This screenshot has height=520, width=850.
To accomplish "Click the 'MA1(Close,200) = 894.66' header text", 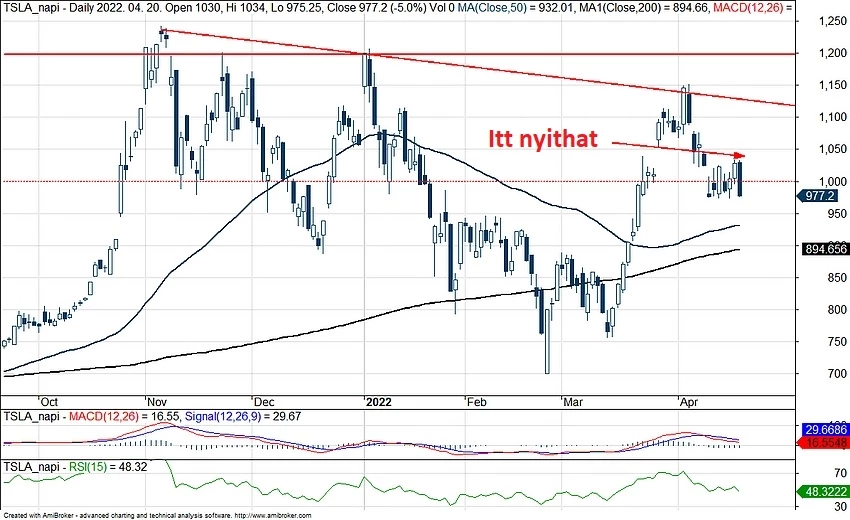I will pos(642,9).
